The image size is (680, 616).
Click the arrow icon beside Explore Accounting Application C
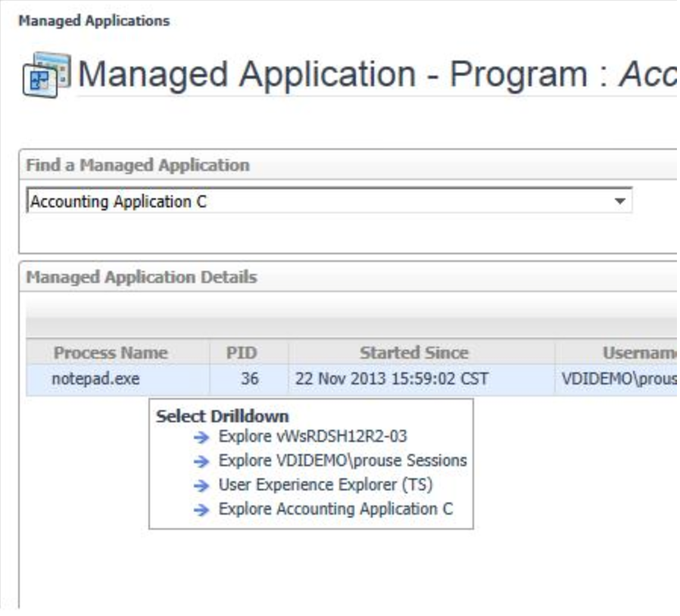click(x=200, y=510)
